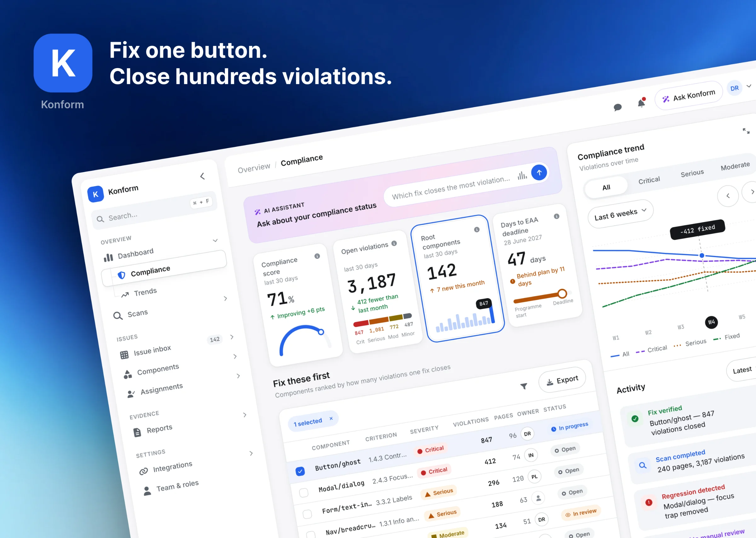Click the compliance score gauge knob
Viewport: 756px width, 538px height.
pos(321,332)
